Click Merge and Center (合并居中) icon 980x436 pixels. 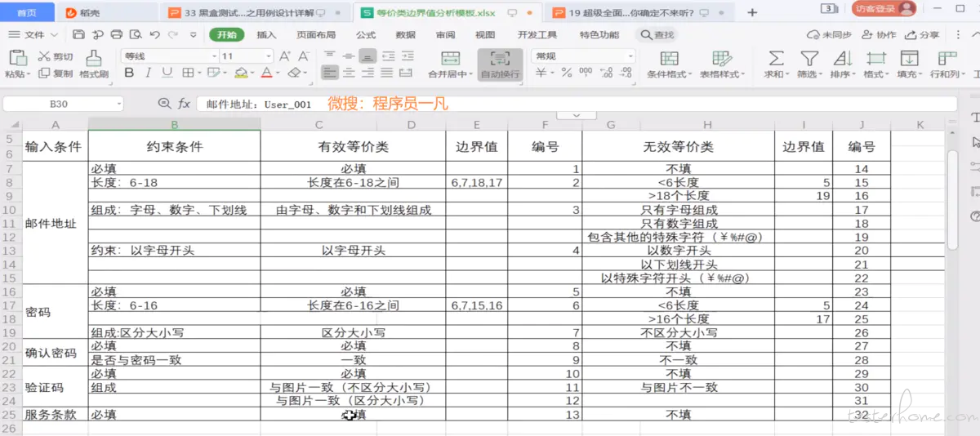451,59
